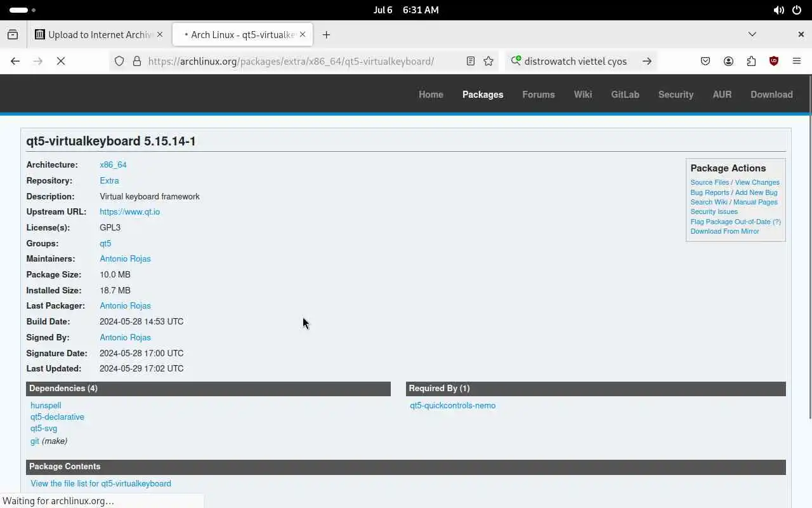Open the Packages nav item
The width and height of the screenshot is (812, 508).
(x=483, y=95)
